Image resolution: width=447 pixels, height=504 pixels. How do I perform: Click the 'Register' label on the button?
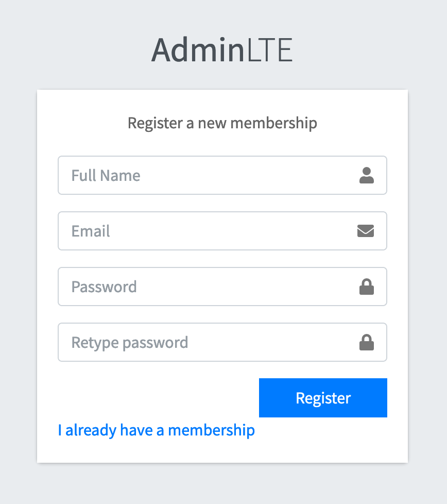[323, 398]
